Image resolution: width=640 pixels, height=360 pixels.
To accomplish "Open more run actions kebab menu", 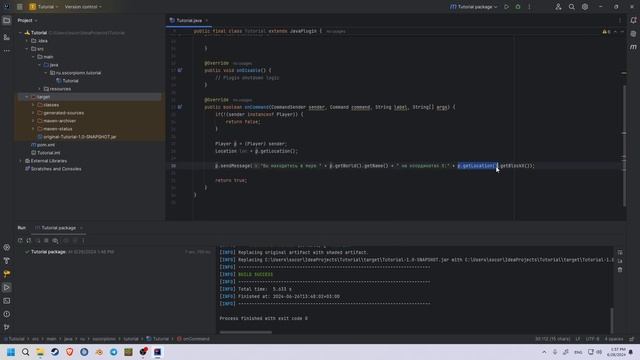I will click(529, 7).
